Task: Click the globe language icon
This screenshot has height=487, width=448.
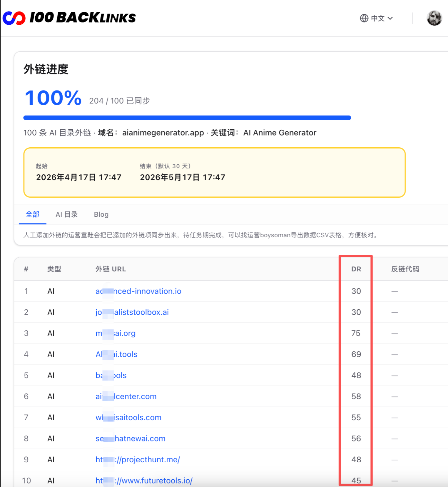Action: click(364, 18)
